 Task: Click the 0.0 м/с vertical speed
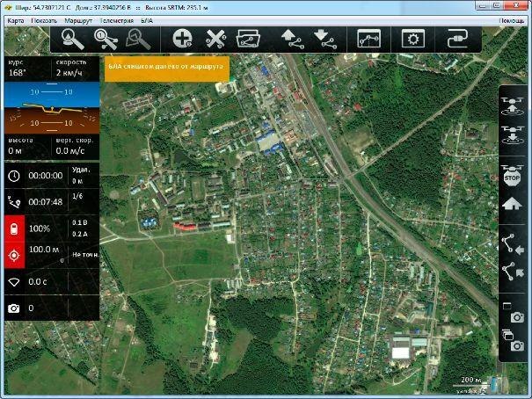pyautogui.click(x=69, y=150)
